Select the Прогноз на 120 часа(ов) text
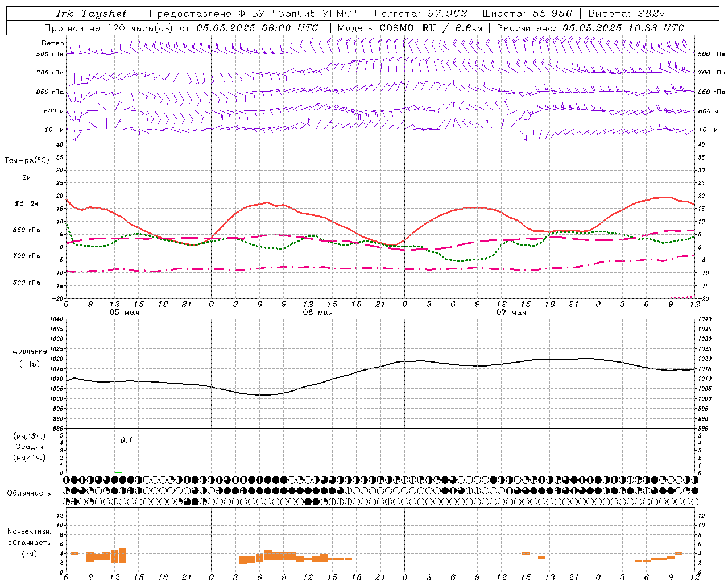The height and width of the screenshot is (582, 728). coord(109,28)
